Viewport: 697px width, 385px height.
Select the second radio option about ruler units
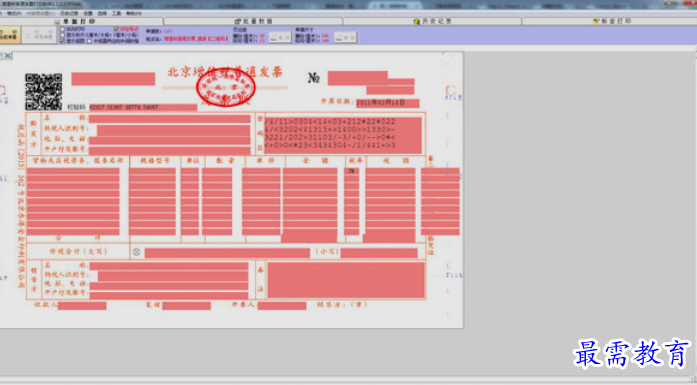tap(62, 35)
